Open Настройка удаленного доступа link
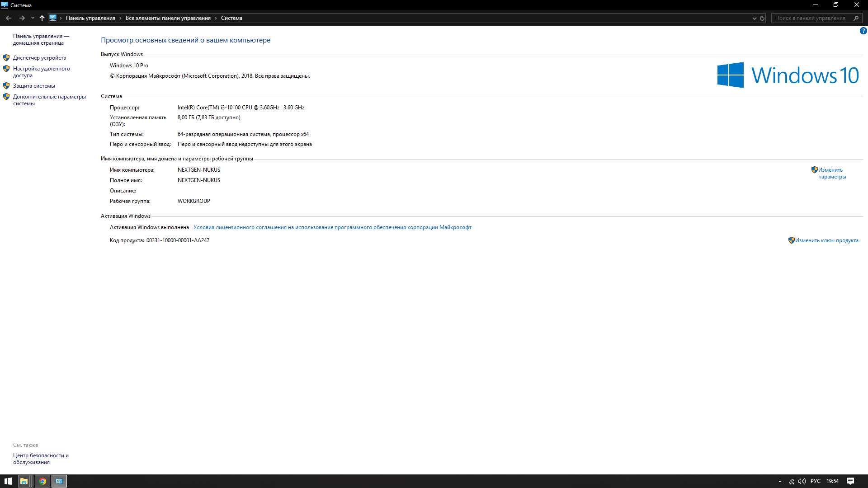Image resolution: width=868 pixels, height=488 pixels. pos(42,72)
